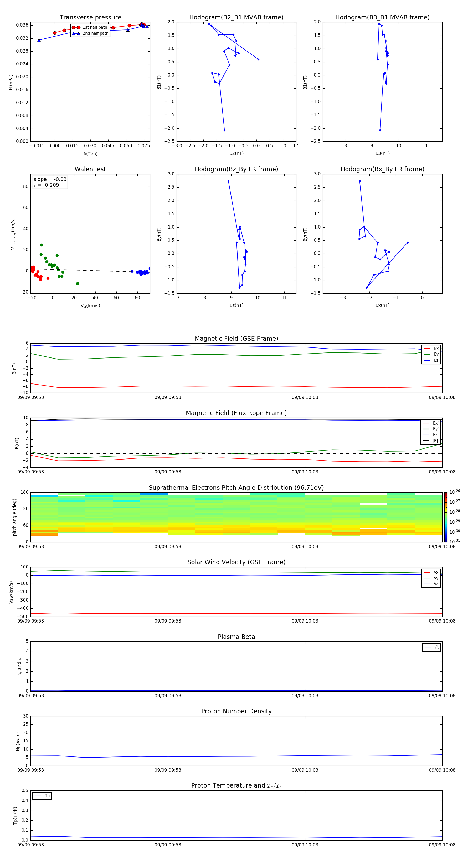473x868 pixels.
Task: Click the 'Proton Temperature and Te/Tp' title
Action: [236, 786]
